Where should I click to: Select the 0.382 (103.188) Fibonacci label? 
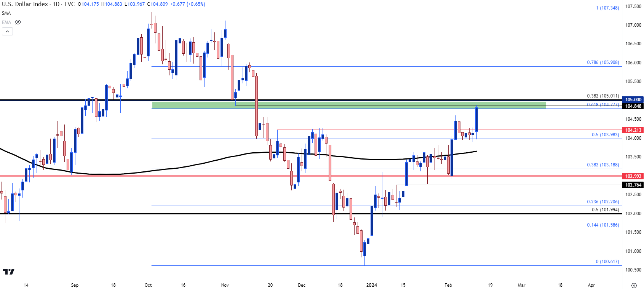[603, 165]
